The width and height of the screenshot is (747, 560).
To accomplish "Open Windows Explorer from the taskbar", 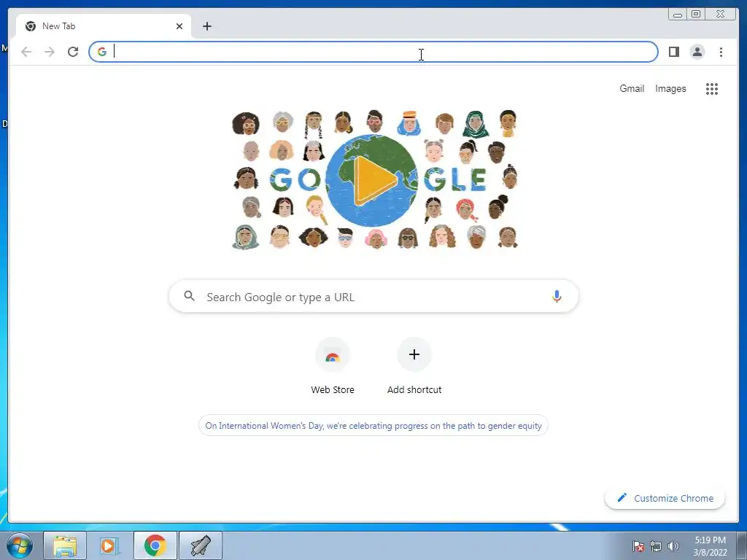I will [x=65, y=545].
